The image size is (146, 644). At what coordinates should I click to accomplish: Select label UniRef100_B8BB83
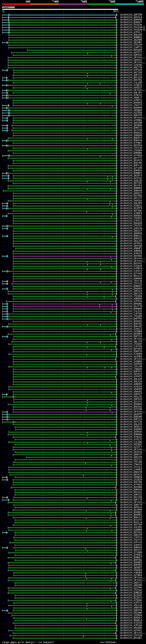click(131, 37)
